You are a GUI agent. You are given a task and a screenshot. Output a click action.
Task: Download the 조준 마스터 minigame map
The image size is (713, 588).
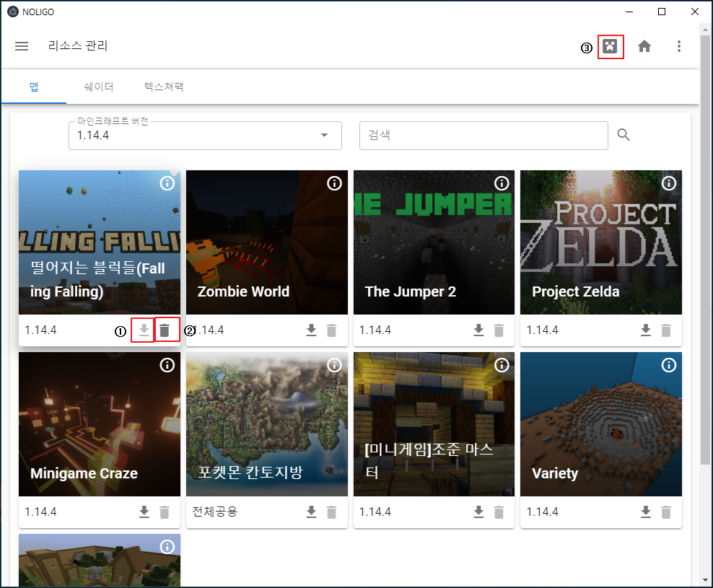click(478, 512)
